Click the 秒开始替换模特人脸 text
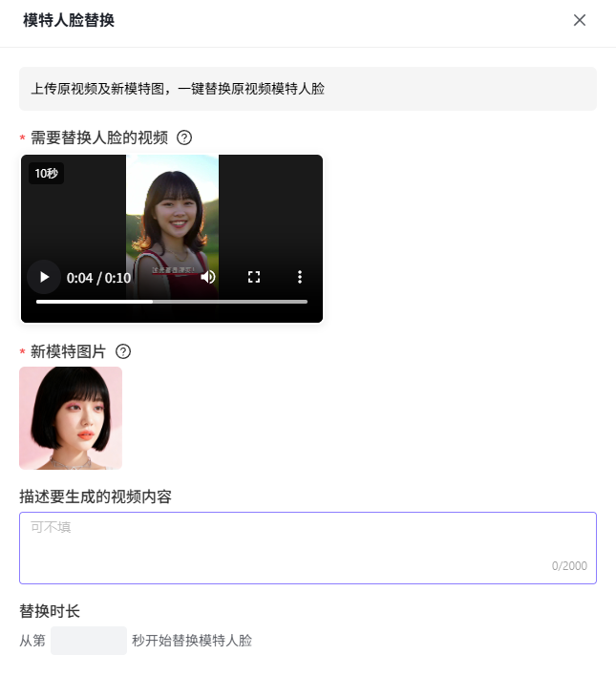616x697 pixels. click(x=192, y=641)
